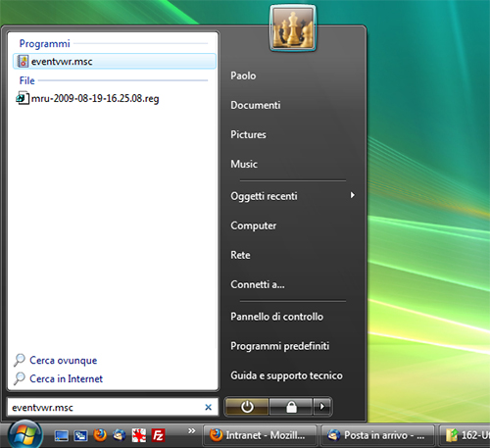Switch to Intranet - Mozilla taskbar button
The width and height of the screenshot is (490, 448).
pyautogui.click(x=260, y=435)
